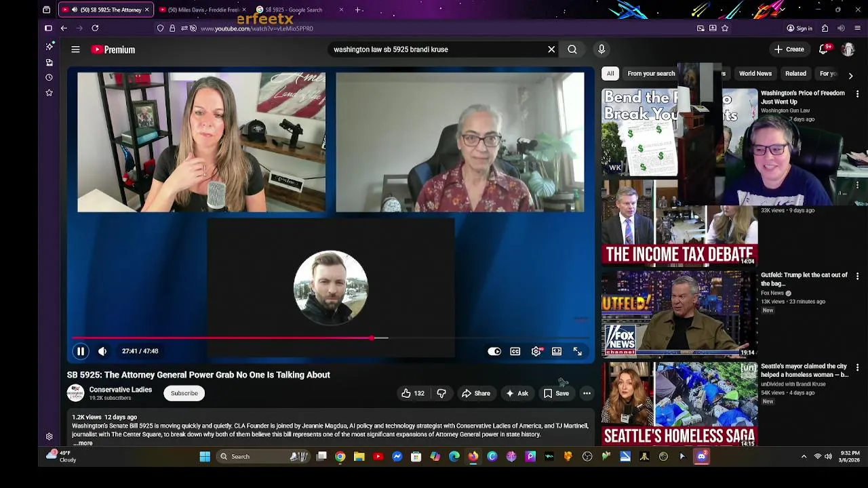Viewport: 868px width, 488px height.
Task: Open Windows Start menu
Action: (204, 457)
